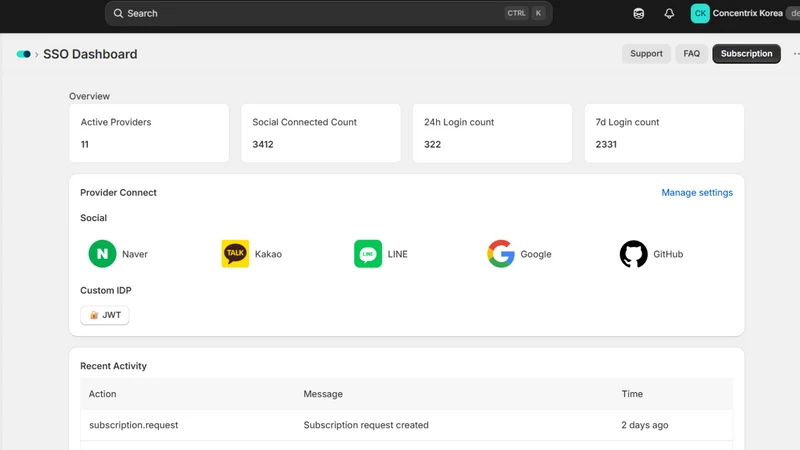Click the Message column header
The width and height of the screenshot is (800, 450).
click(323, 394)
